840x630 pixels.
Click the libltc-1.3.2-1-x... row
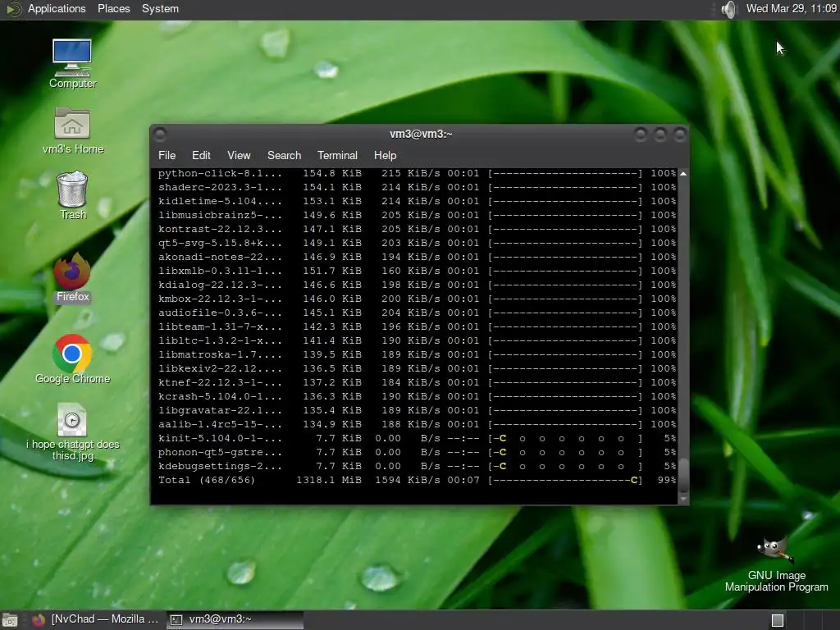pos(417,340)
